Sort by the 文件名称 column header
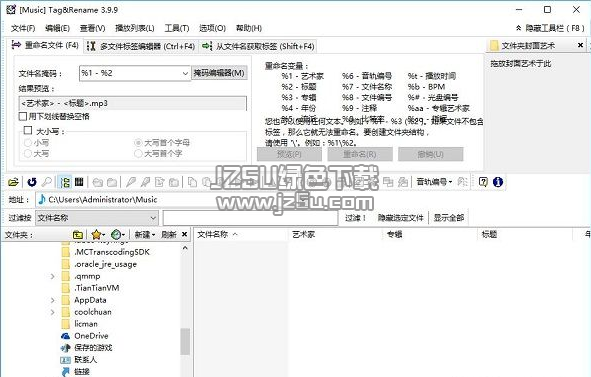Viewport: 591px width, 377px height. [241, 234]
